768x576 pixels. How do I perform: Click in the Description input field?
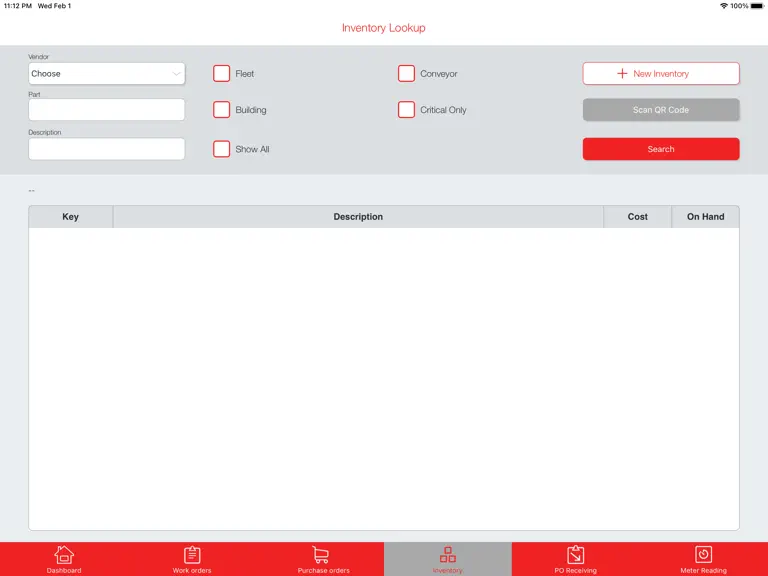point(107,149)
